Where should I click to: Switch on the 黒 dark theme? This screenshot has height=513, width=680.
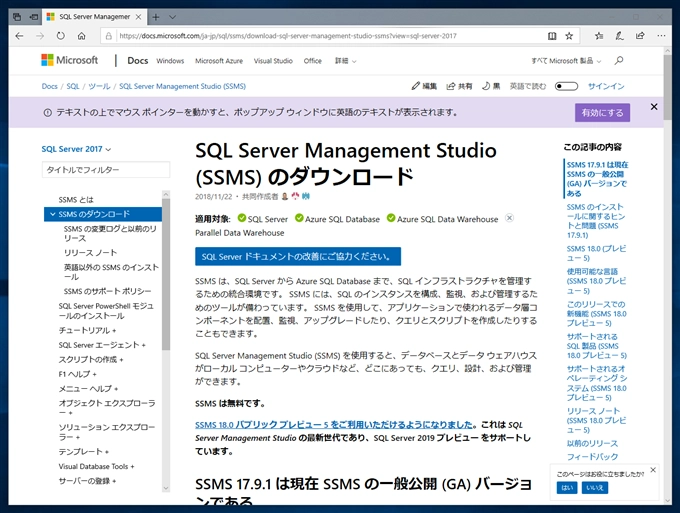click(x=491, y=87)
